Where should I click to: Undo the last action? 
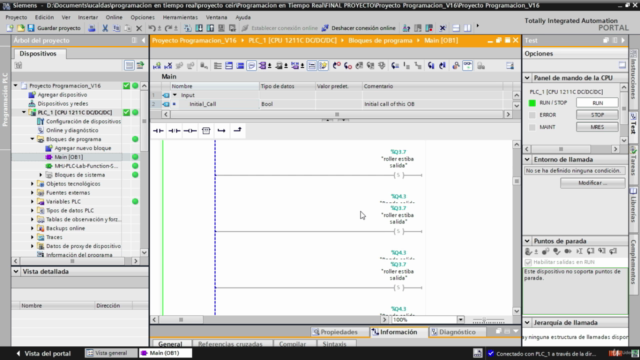(x=152, y=28)
